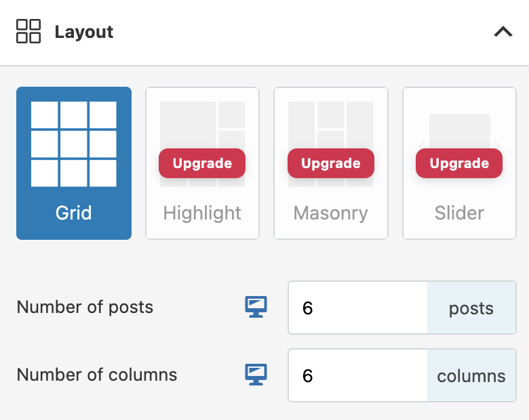
Task: Collapse the Layout section chevron
Action: [503, 31]
